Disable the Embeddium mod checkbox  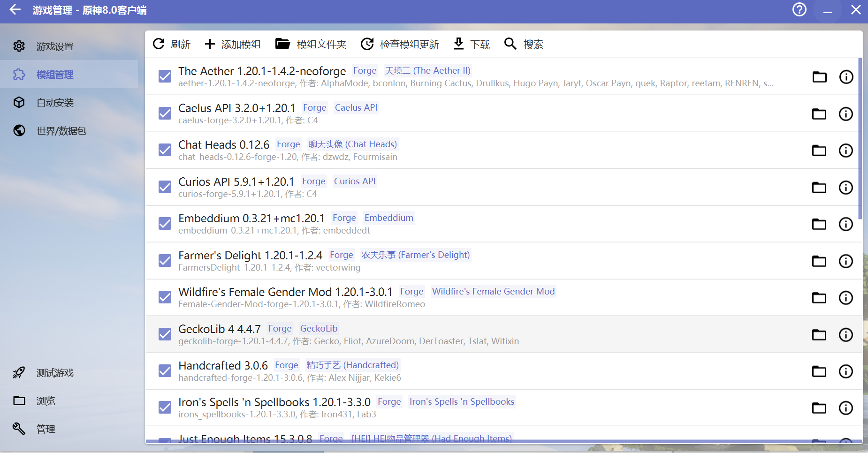pos(165,224)
